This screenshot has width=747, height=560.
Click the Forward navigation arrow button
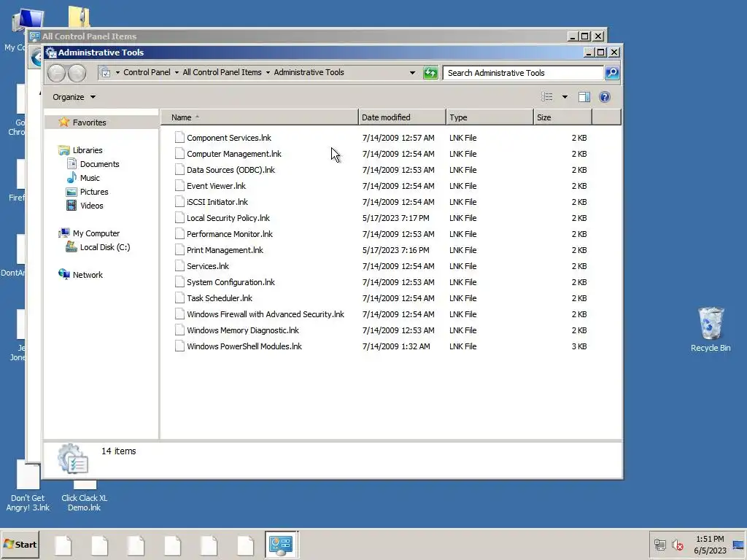tap(77, 73)
